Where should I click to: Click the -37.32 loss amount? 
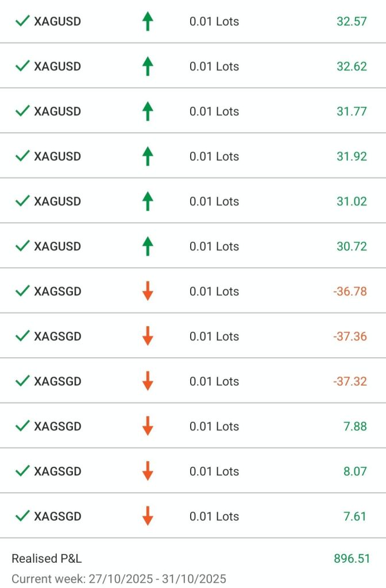coord(350,381)
